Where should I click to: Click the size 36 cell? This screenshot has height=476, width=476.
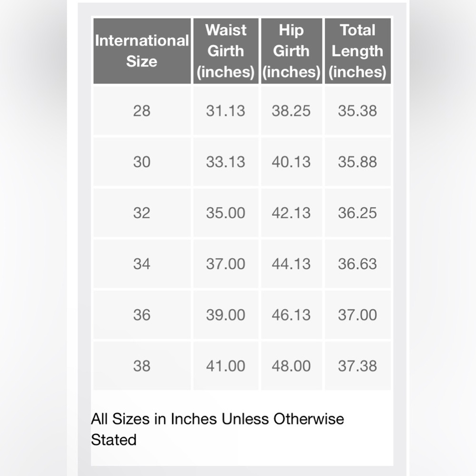pyautogui.click(x=142, y=315)
